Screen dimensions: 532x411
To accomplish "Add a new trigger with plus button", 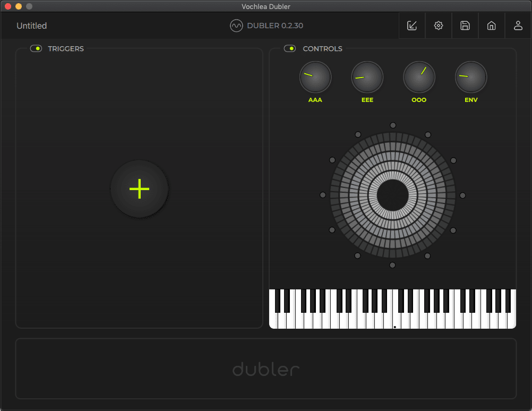I will 140,189.
